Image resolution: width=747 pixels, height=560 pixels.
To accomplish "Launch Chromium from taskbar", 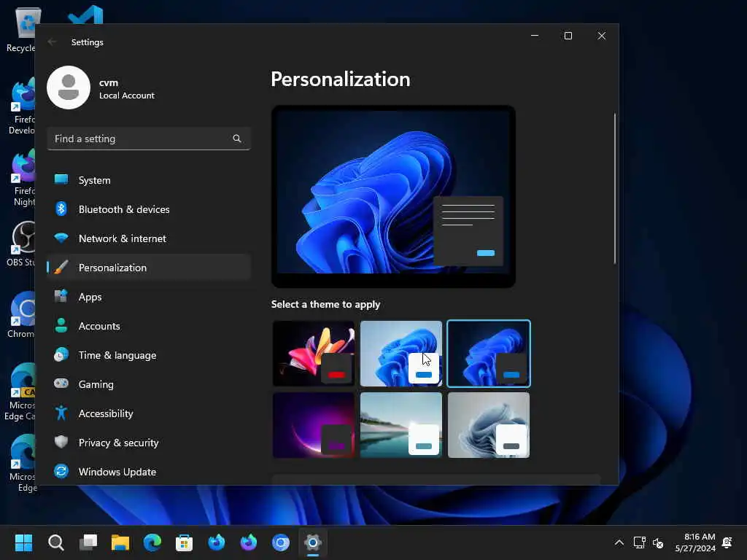I will pyautogui.click(x=281, y=542).
